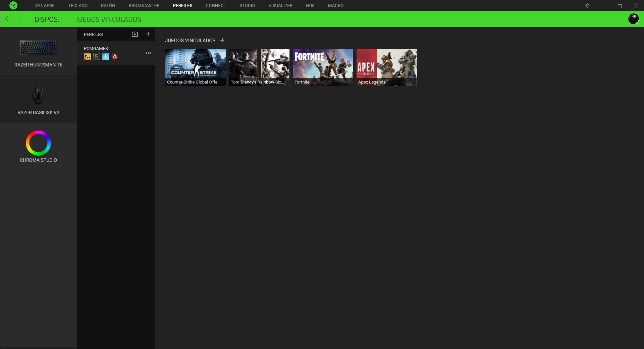Open the STUDIO tab
644x349 pixels.
(247, 6)
